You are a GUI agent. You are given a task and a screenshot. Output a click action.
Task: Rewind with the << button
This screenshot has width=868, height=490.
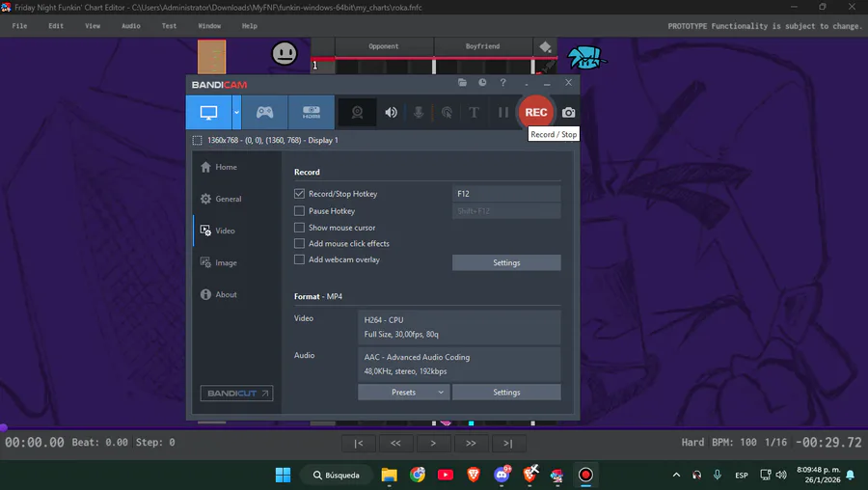(395, 444)
